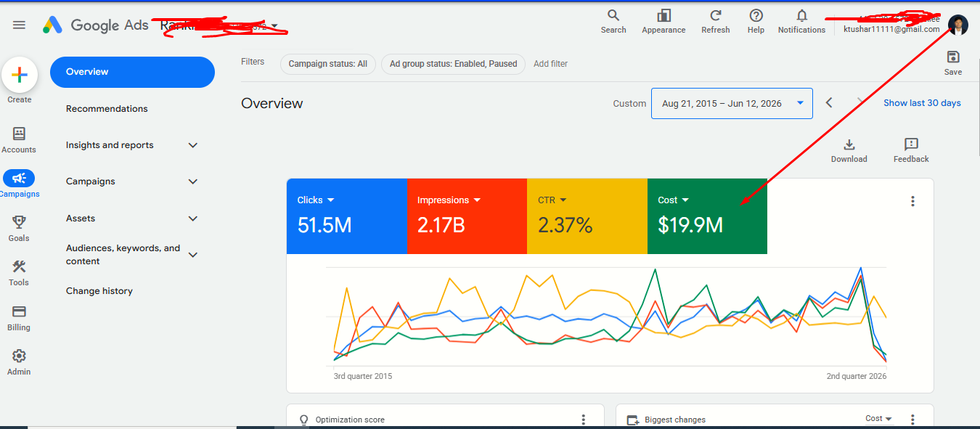Download the overview report
This screenshot has width=980, height=429.
click(849, 150)
